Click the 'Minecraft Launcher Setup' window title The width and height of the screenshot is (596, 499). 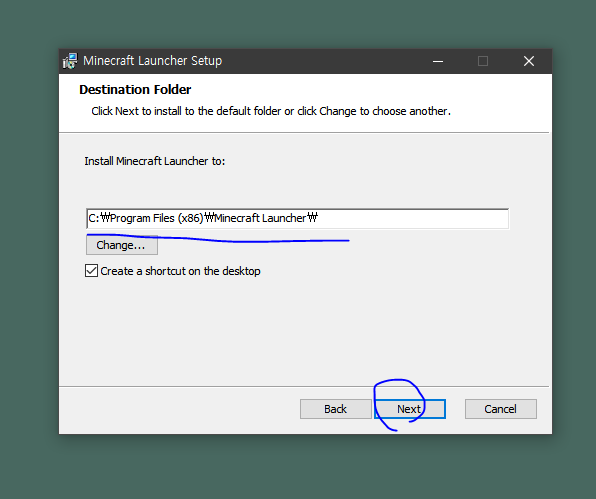click(x=152, y=61)
